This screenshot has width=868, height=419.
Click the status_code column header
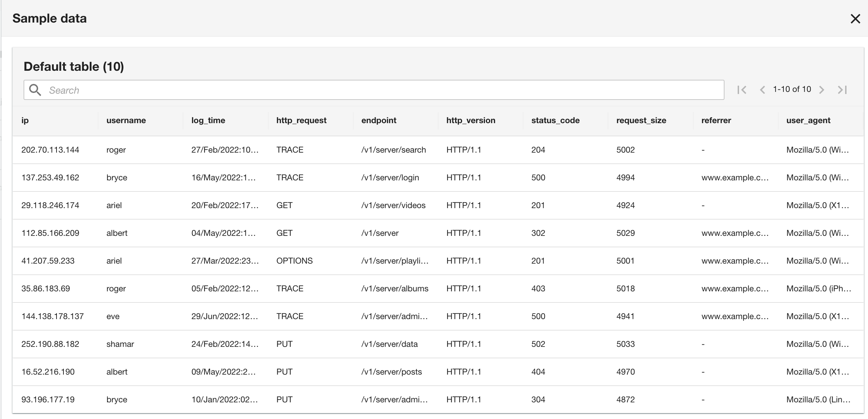[555, 120]
